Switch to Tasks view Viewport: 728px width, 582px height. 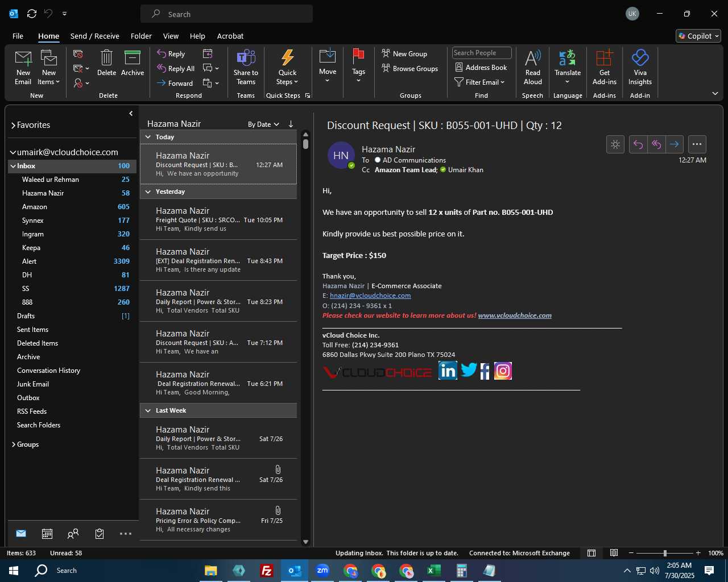pos(100,534)
